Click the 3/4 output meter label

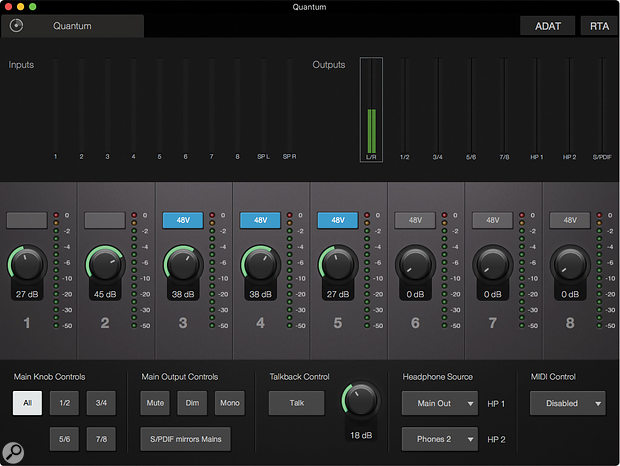pyautogui.click(x=437, y=157)
